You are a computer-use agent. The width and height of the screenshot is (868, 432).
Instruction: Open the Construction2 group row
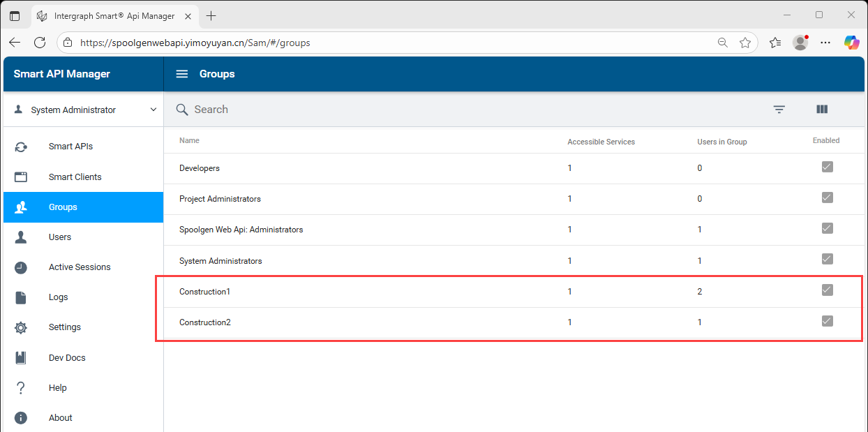tap(205, 322)
